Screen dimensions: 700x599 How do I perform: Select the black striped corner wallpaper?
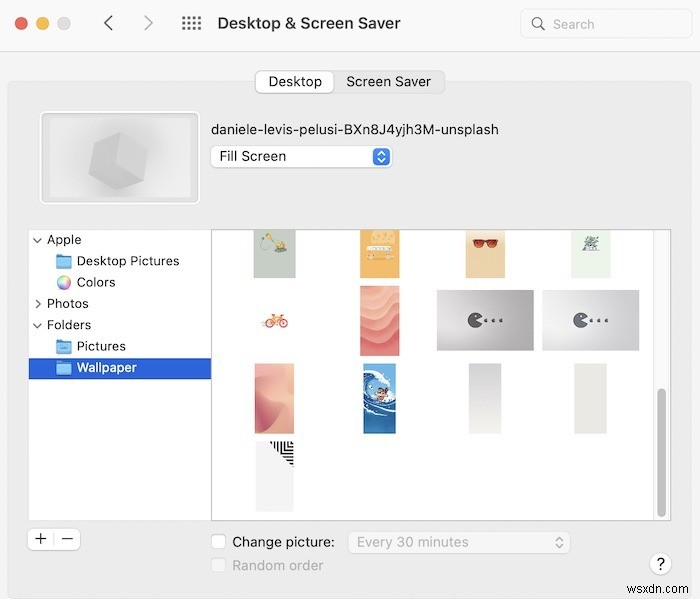pos(275,476)
